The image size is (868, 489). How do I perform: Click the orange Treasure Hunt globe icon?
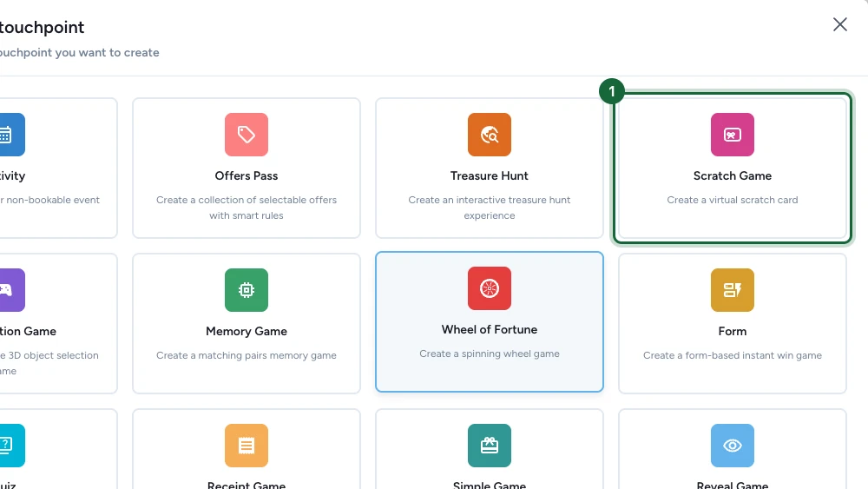coord(490,135)
